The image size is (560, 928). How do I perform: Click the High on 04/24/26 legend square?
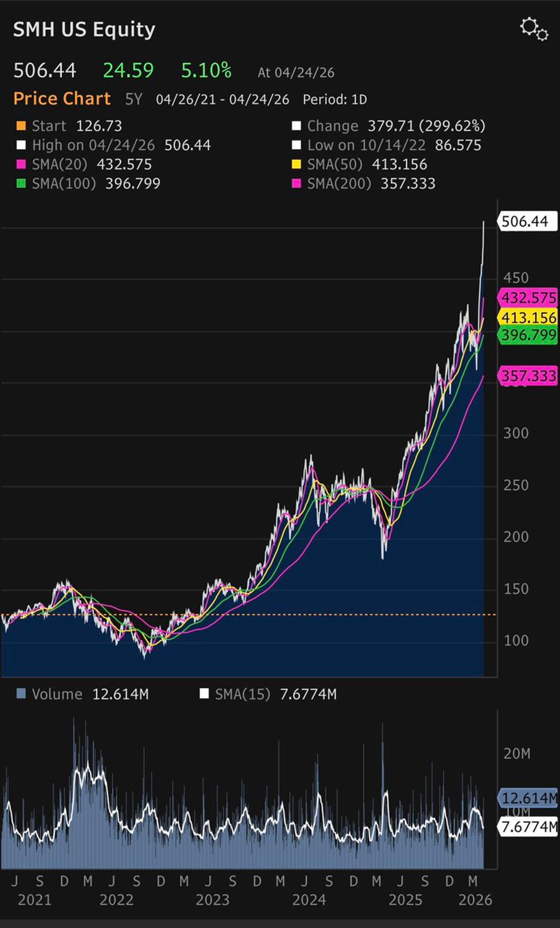[21, 145]
